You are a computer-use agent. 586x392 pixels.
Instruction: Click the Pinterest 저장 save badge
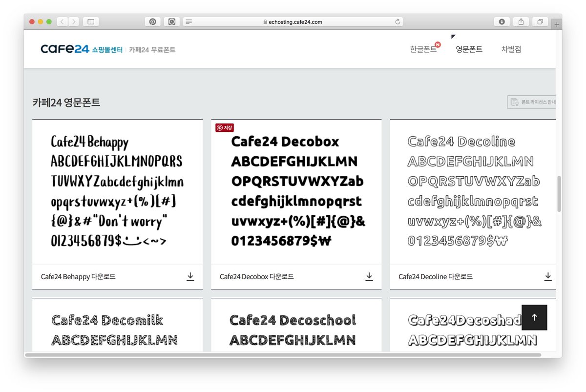(225, 127)
